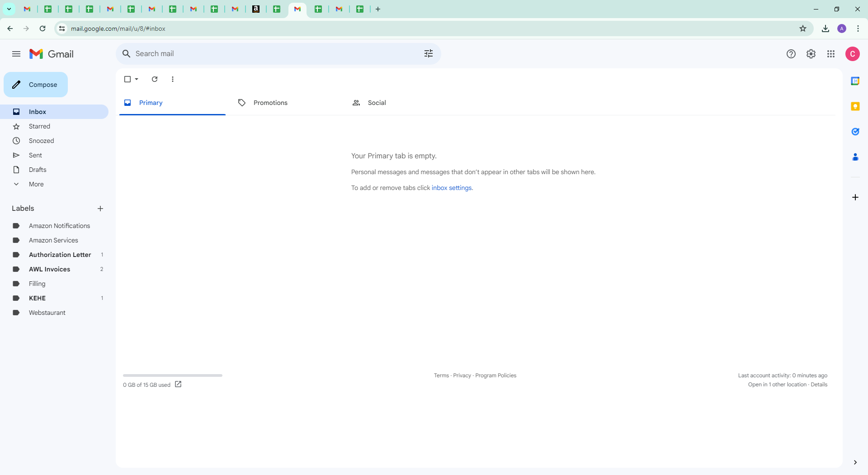868x475 pixels.
Task: Bookmark this page with star
Action: [x=803, y=28]
